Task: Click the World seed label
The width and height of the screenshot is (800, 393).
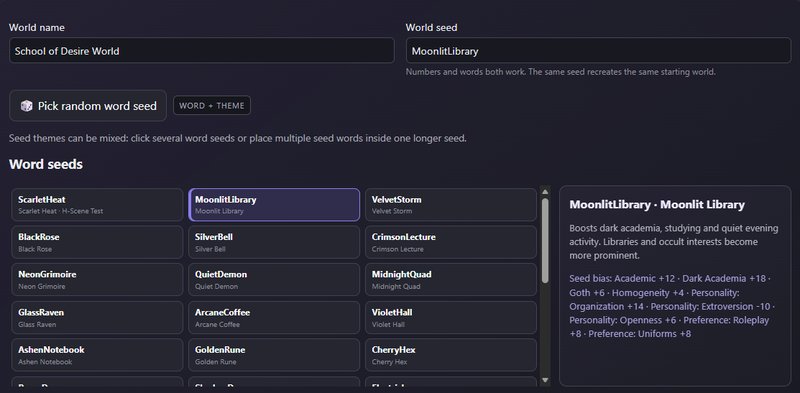Action: 432,28
